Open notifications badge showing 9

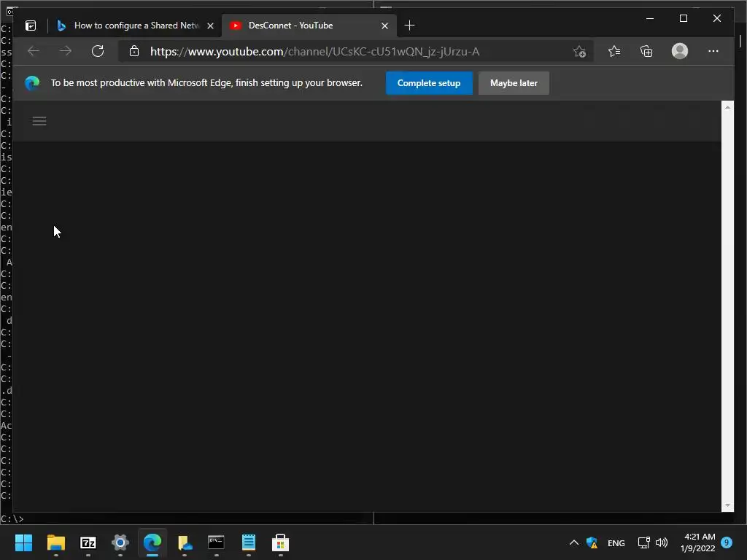point(727,542)
